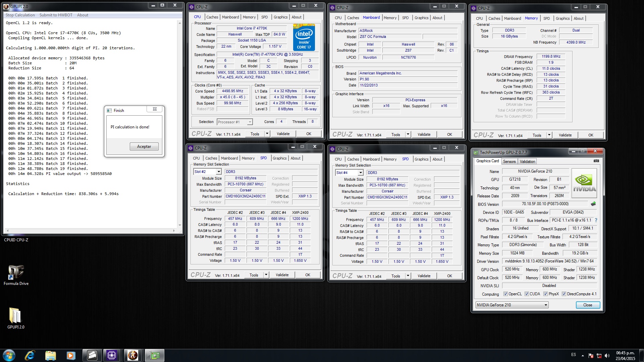Open the Windows Start menu
The width and height of the screenshot is (644, 362).
tap(9, 355)
